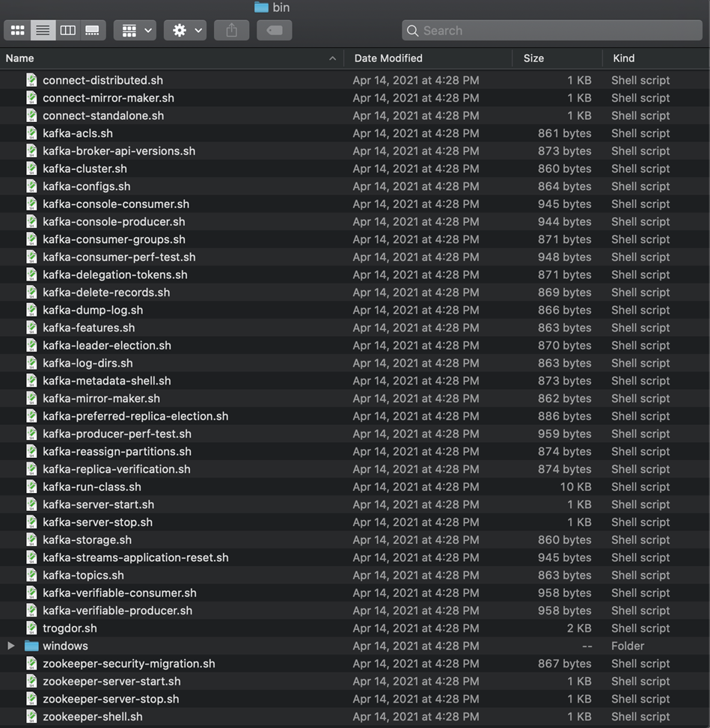Image resolution: width=710 pixels, height=728 pixels.
Task: Select the connect-distributed.sh file icon
Action: click(x=31, y=80)
